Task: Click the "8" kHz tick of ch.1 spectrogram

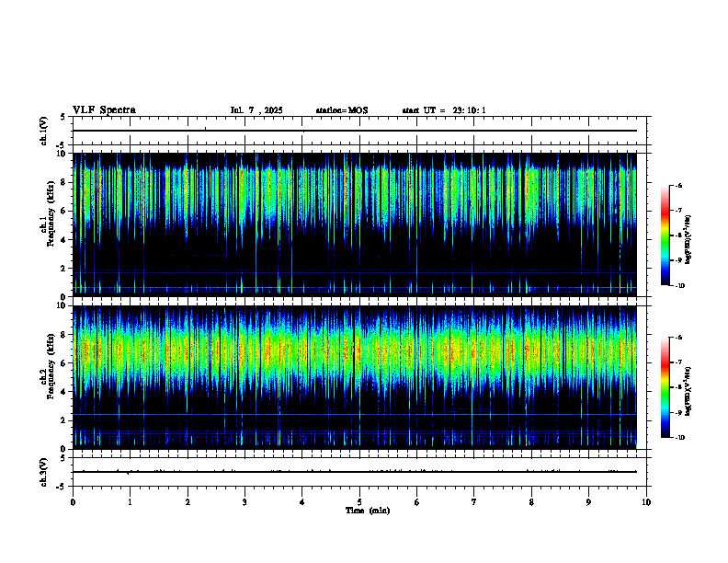Action: coord(64,182)
